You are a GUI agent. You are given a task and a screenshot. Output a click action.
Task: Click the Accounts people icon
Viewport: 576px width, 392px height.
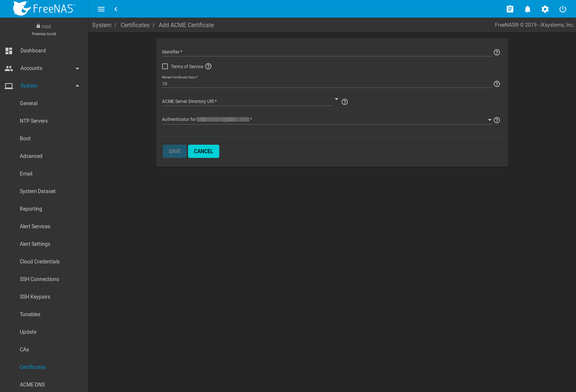click(9, 68)
